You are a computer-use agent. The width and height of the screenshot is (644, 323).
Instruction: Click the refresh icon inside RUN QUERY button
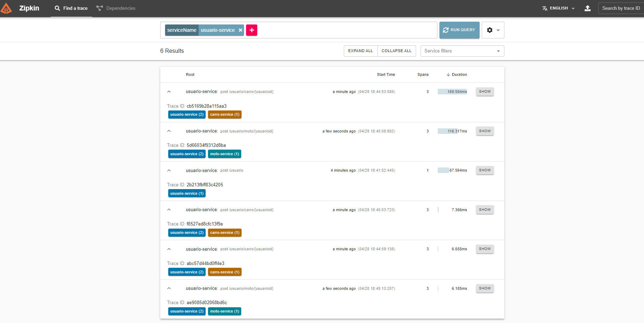(446, 30)
